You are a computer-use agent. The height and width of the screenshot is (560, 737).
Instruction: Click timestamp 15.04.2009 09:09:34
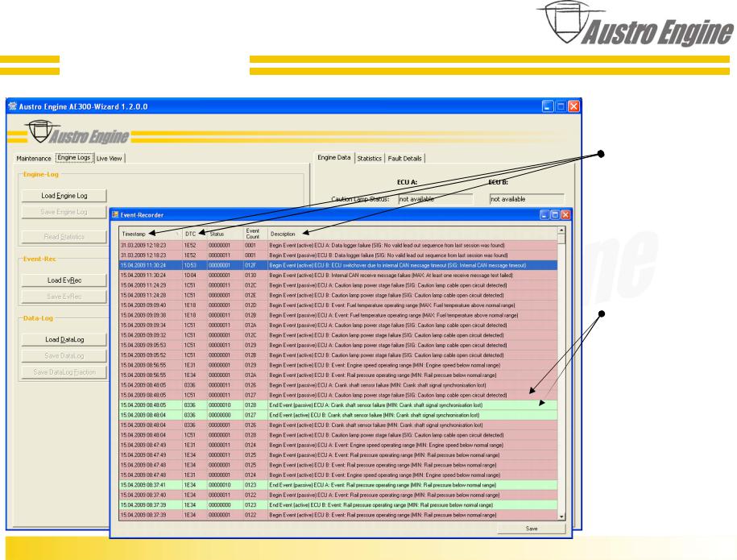[x=143, y=326]
